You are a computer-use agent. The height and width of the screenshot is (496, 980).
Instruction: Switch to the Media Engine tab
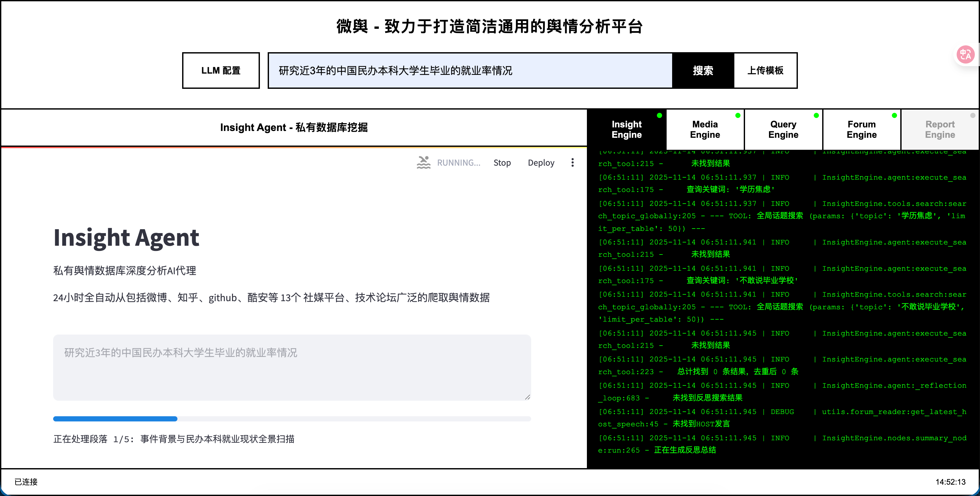click(705, 129)
